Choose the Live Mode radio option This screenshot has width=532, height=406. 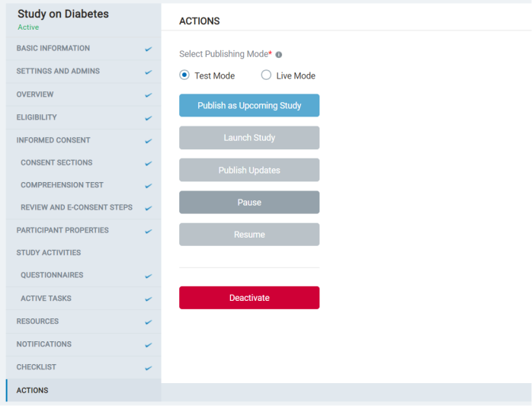click(x=266, y=75)
